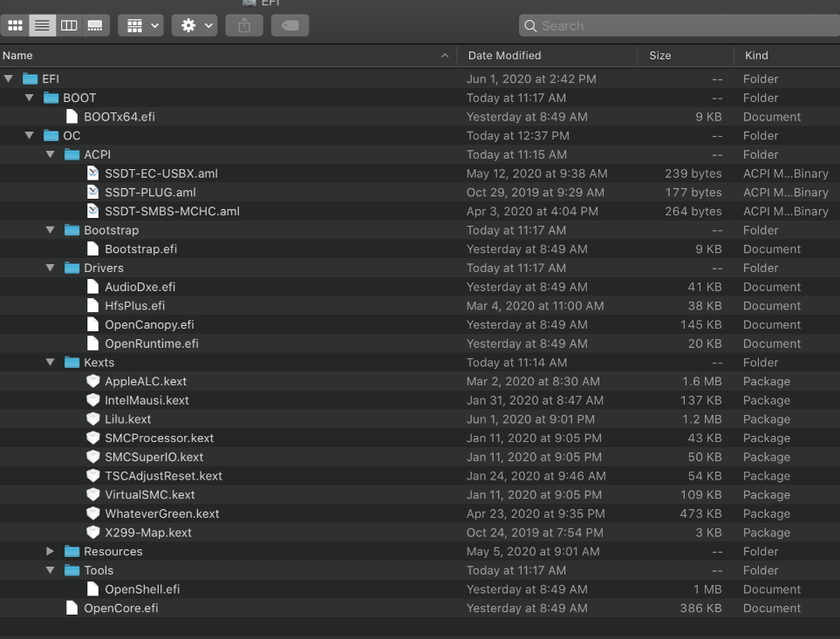Collapse the Bootstrap folder

(x=51, y=230)
